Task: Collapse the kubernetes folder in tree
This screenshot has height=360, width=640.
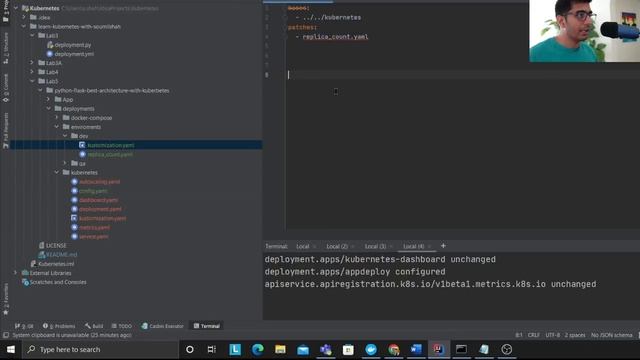Action: [56, 172]
